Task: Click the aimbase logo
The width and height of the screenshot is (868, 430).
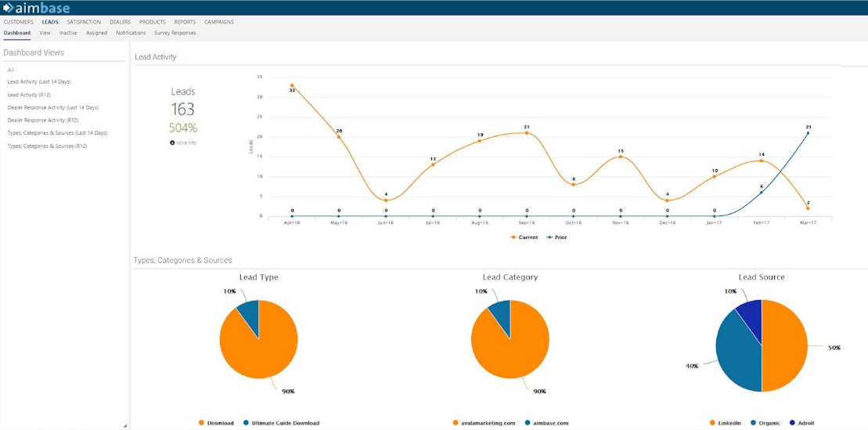Action: [36, 8]
